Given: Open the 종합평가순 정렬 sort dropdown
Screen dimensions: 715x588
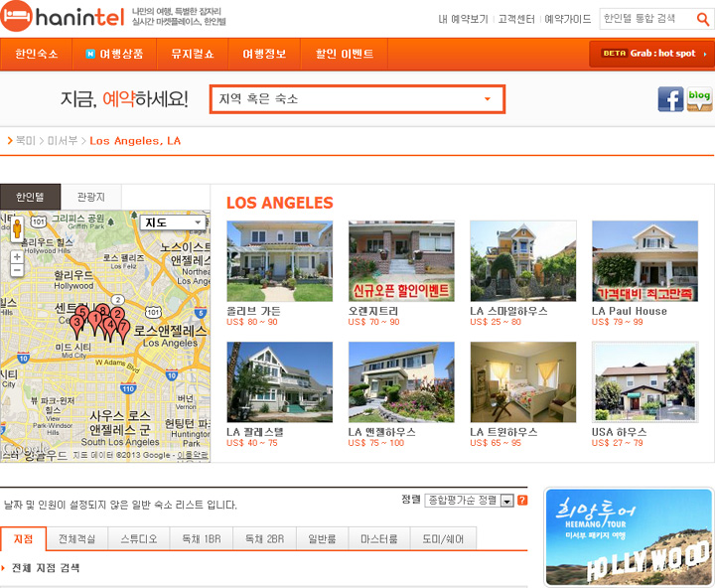Looking at the screenshot, I should 469,501.
